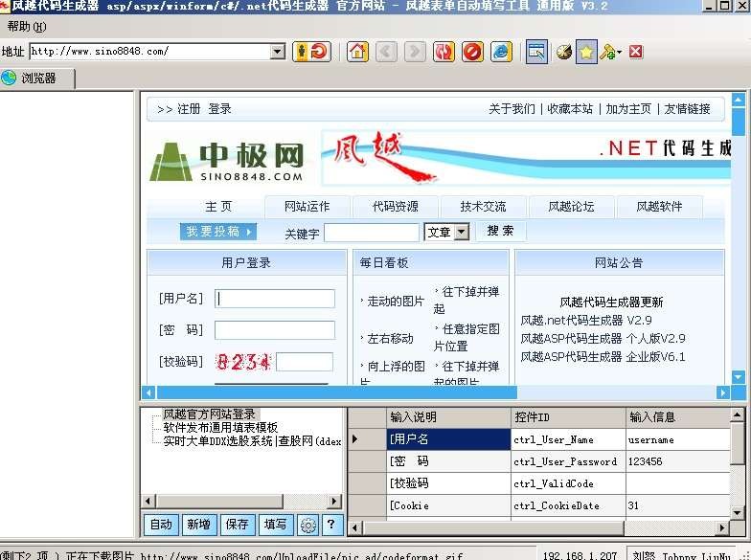
Task: Click the question mark help button
Action: 331,525
